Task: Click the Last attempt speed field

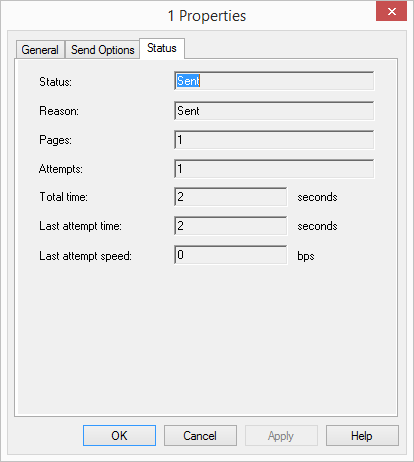Action: [x=230, y=255]
